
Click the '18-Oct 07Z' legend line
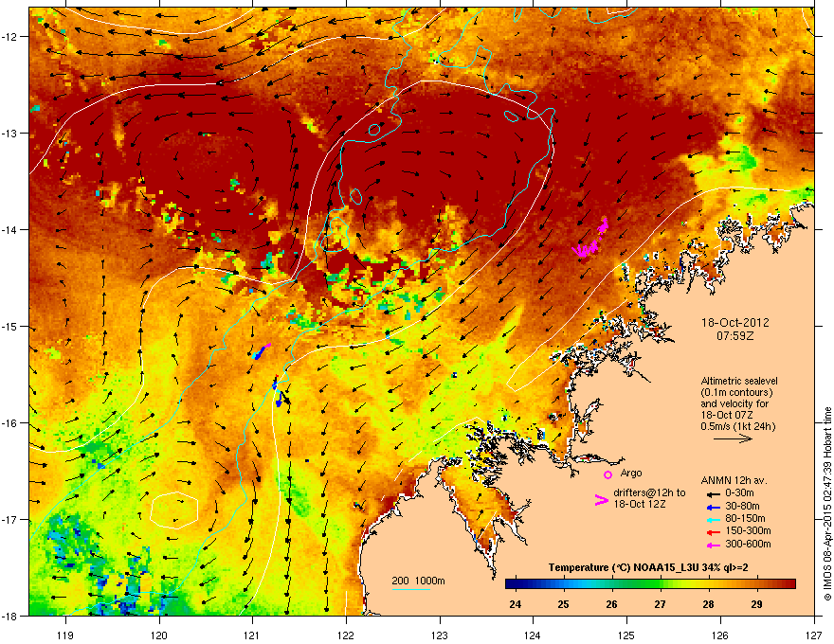727,415
